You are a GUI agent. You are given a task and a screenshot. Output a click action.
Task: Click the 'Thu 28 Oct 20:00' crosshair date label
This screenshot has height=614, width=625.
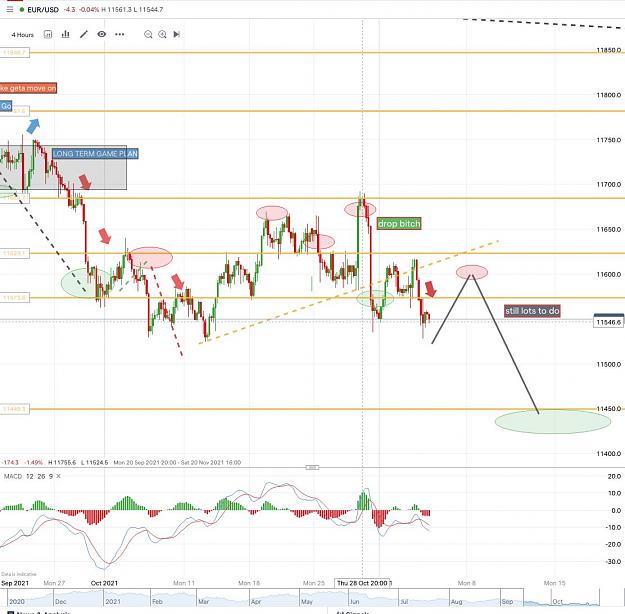363,583
